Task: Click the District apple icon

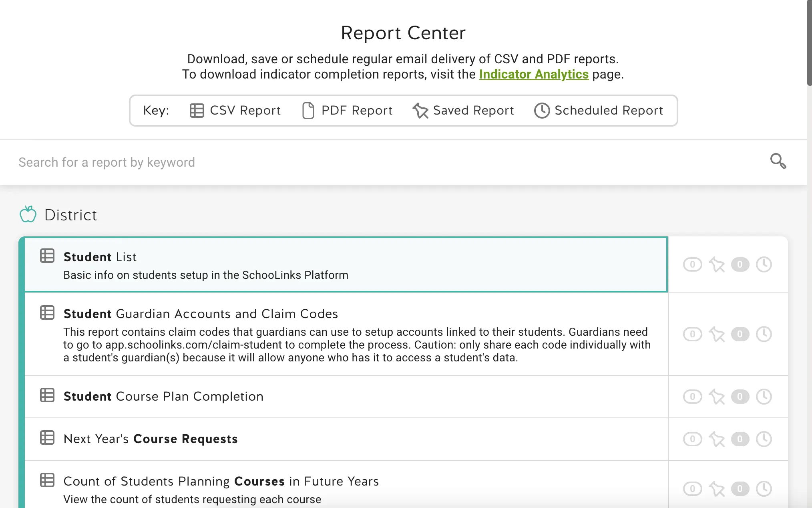Action: (x=28, y=214)
